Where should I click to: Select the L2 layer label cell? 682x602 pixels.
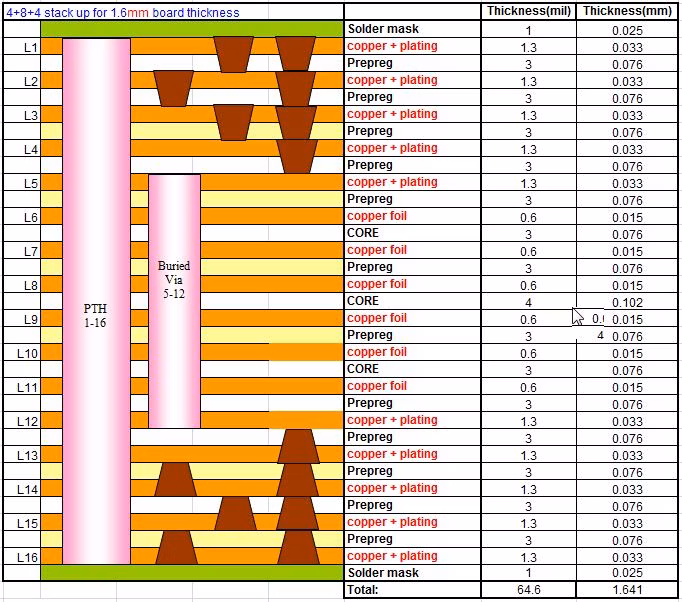[x=22, y=81]
